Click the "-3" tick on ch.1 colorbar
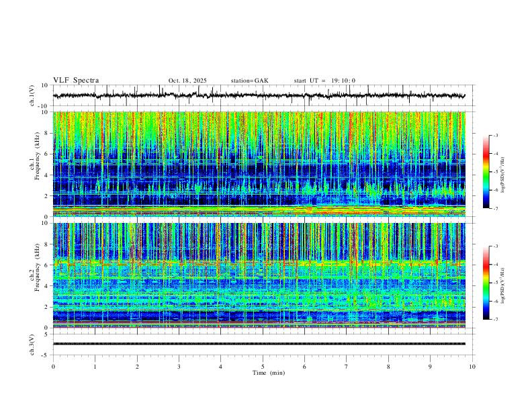This screenshot has width=532, height=411. (496, 135)
